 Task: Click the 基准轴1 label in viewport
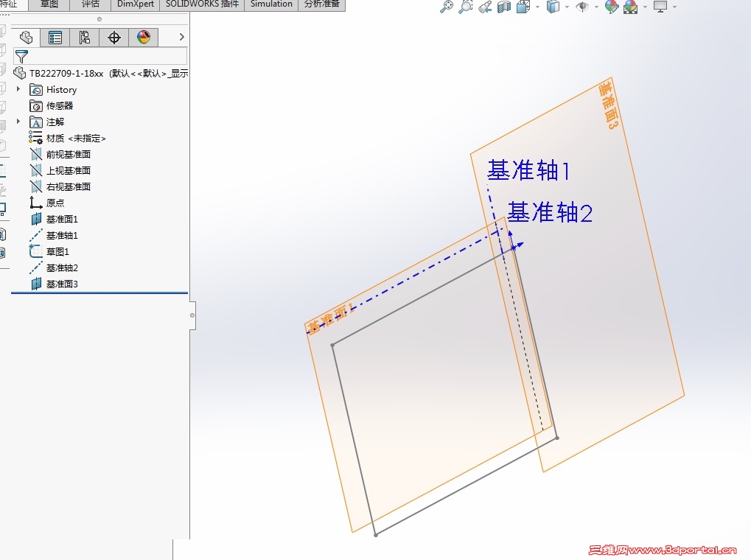coord(528,170)
